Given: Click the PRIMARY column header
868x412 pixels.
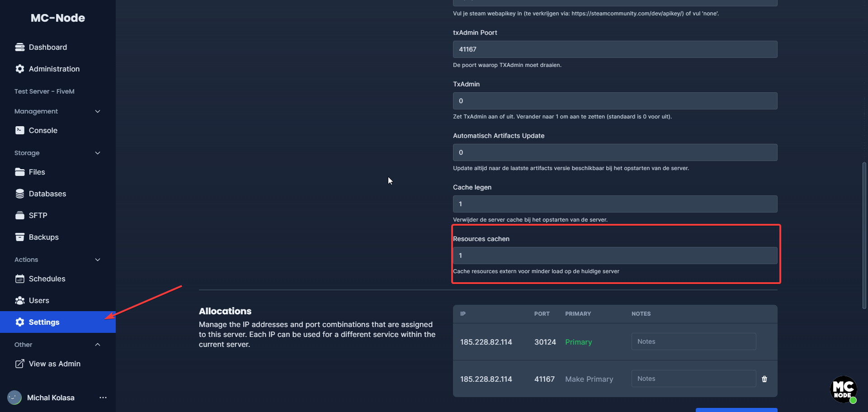Looking at the screenshot, I should click(x=578, y=314).
